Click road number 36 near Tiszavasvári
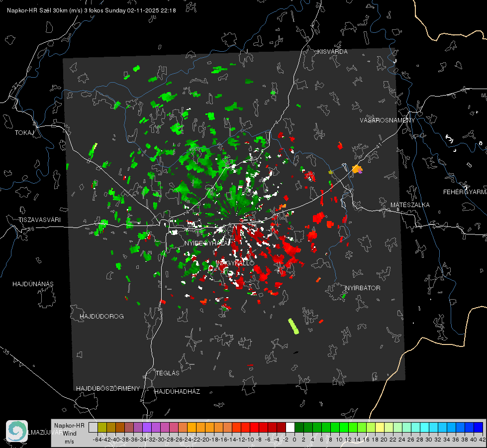 [x=31, y=229]
